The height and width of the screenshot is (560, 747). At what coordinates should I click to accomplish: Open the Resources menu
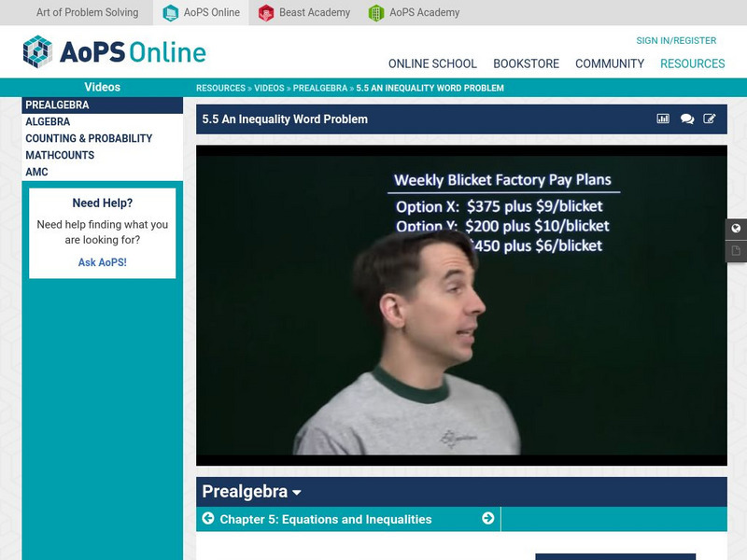click(692, 63)
